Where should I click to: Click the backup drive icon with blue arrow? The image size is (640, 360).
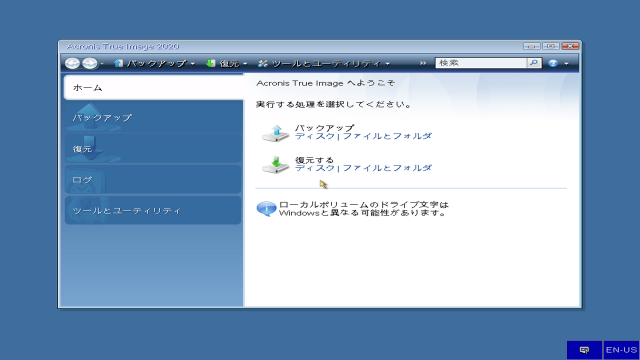pyautogui.click(x=276, y=133)
